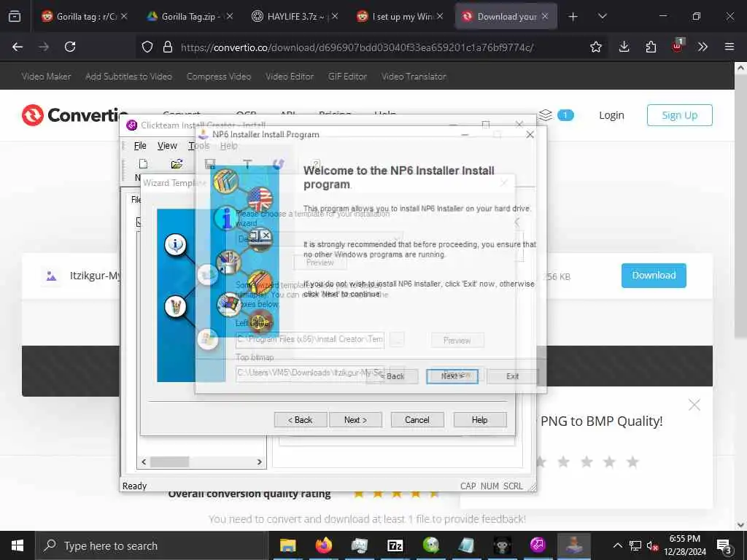The height and width of the screenshot is (560, 747).
Task: Click the Convertio logo
Action: point(75,115)
